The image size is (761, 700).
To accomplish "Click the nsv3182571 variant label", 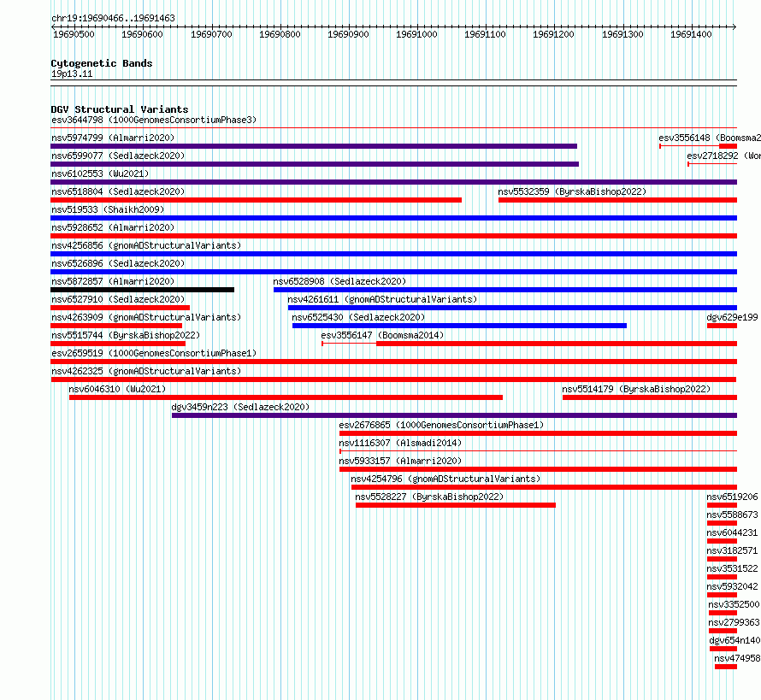I will 732,550.
